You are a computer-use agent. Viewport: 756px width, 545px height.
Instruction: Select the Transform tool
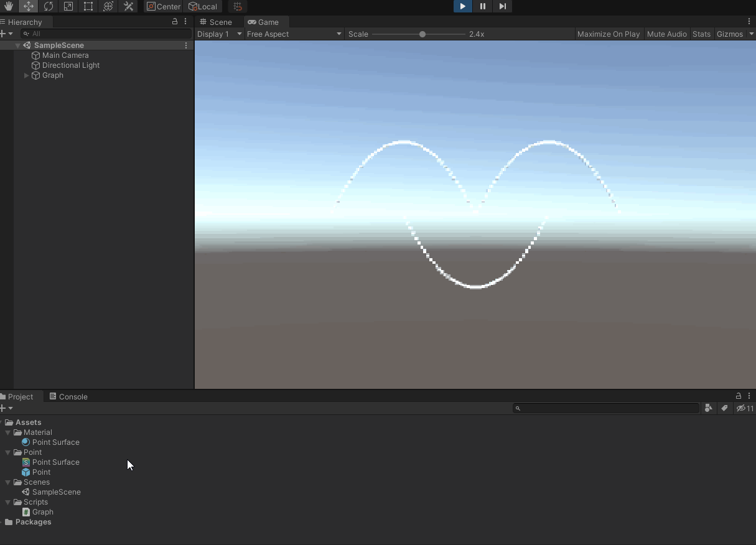coord(108,6)
